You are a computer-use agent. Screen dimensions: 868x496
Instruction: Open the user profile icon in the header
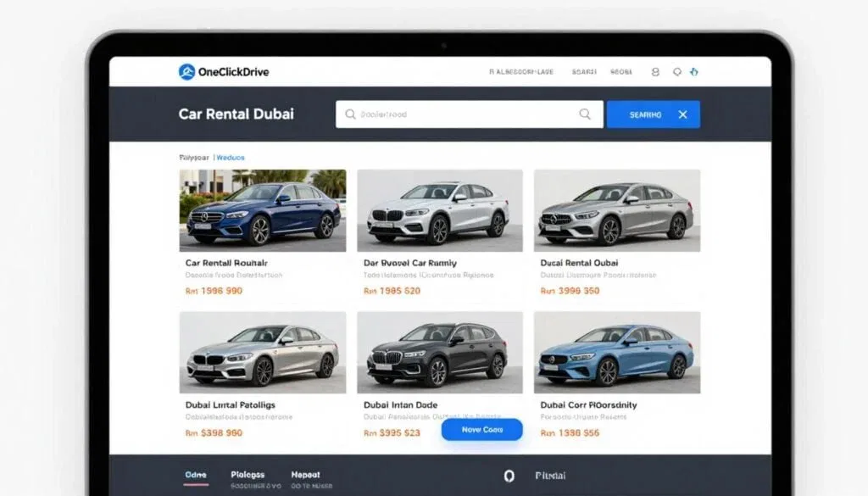[654, 72]
